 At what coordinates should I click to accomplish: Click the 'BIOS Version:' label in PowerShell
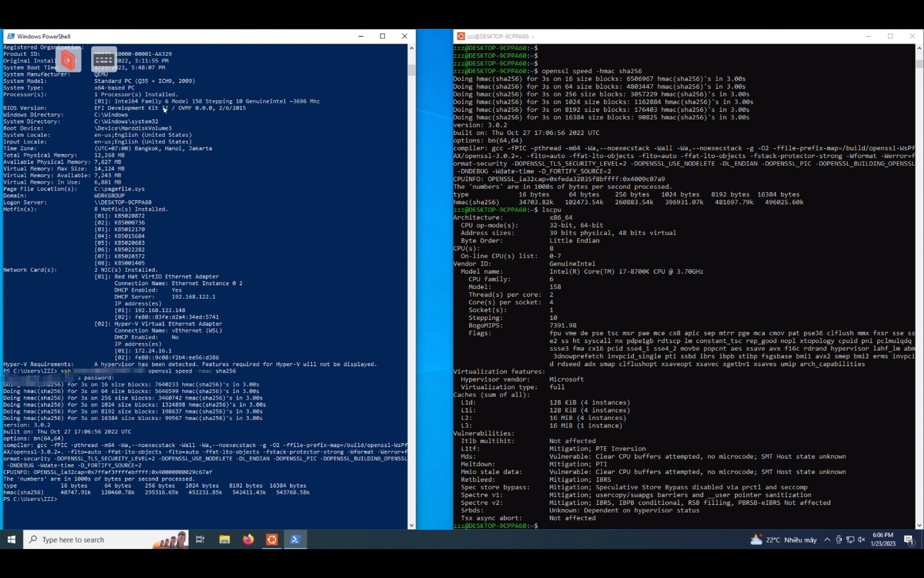[x=25, y=109]
